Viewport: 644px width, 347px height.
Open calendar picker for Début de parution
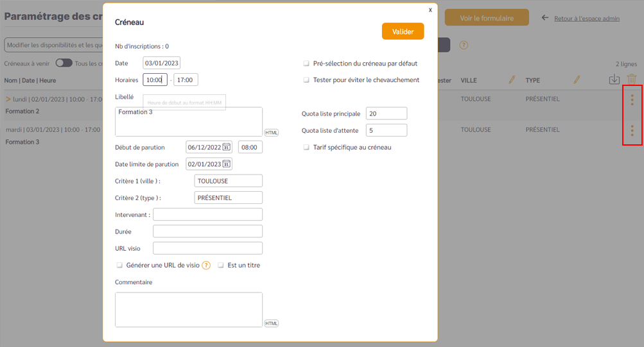coord(226,148)
